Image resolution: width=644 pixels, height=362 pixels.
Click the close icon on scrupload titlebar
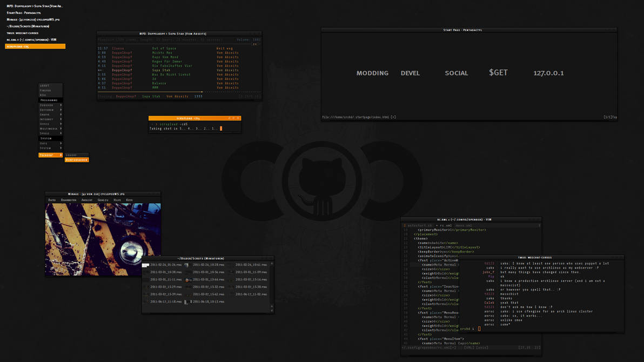(x=238, y=118)
